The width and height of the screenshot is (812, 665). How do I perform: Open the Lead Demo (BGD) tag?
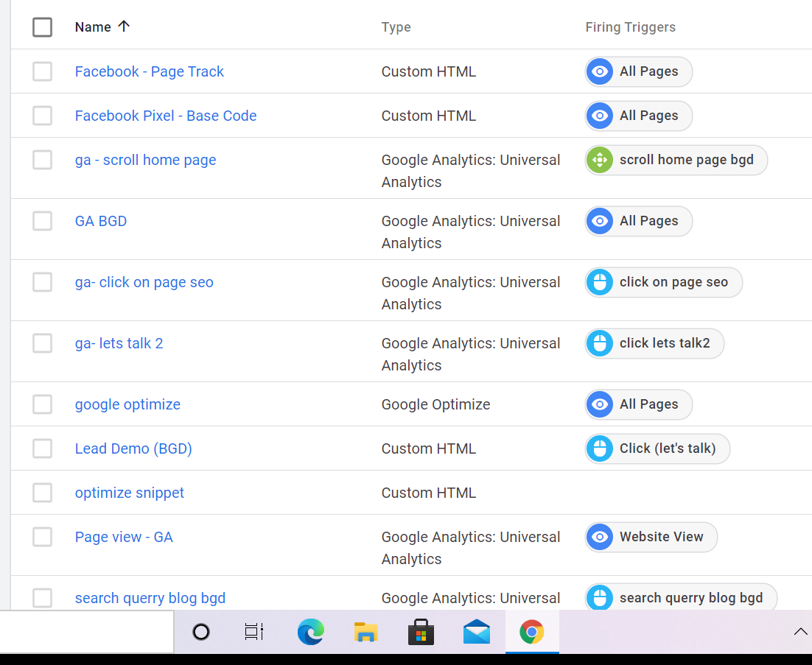[x=133, y=448]
